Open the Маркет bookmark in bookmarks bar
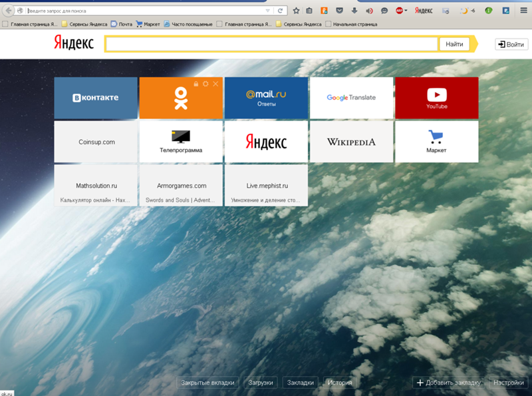532x396 pixels. click(x=148, y=24)
